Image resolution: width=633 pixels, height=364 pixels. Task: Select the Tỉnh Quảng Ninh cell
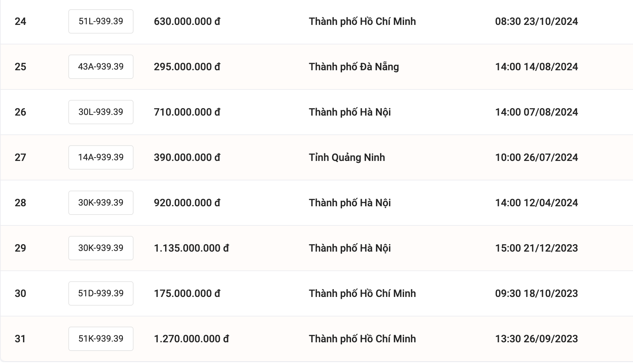[x=347, y=157]
